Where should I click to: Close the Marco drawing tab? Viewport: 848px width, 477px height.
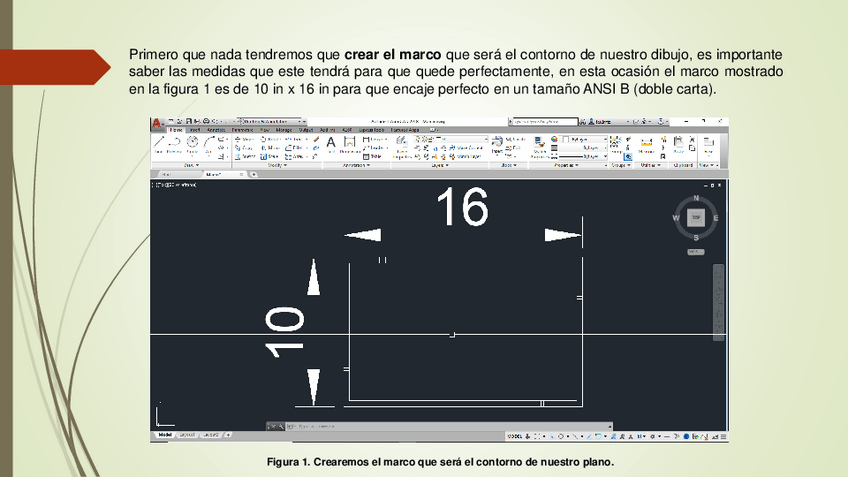[x=241, y=175]
